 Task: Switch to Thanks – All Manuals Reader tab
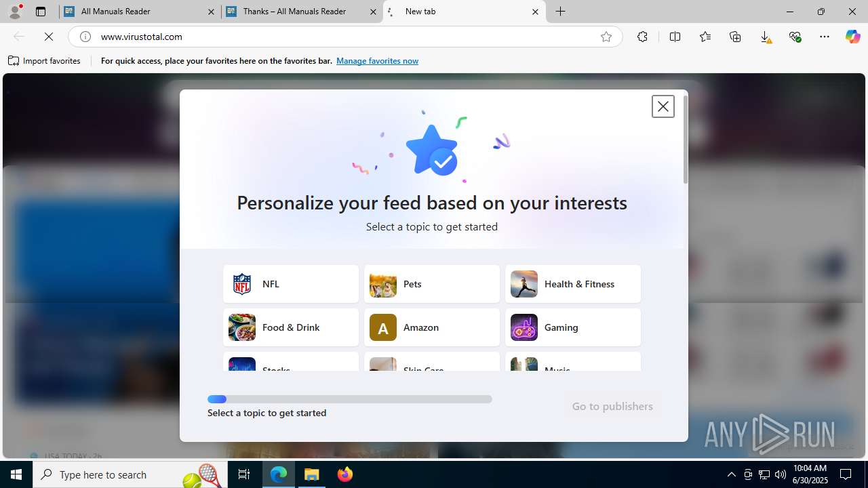302,12
